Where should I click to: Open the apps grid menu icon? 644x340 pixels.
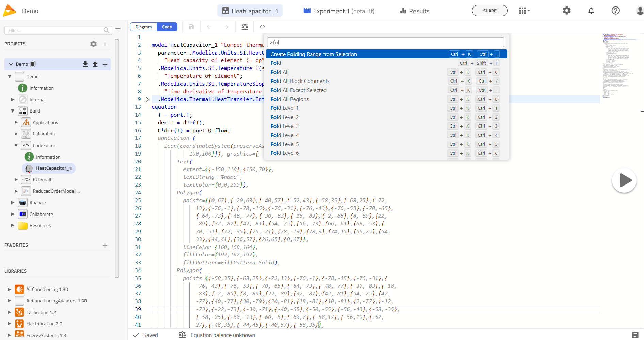[523, 11]
